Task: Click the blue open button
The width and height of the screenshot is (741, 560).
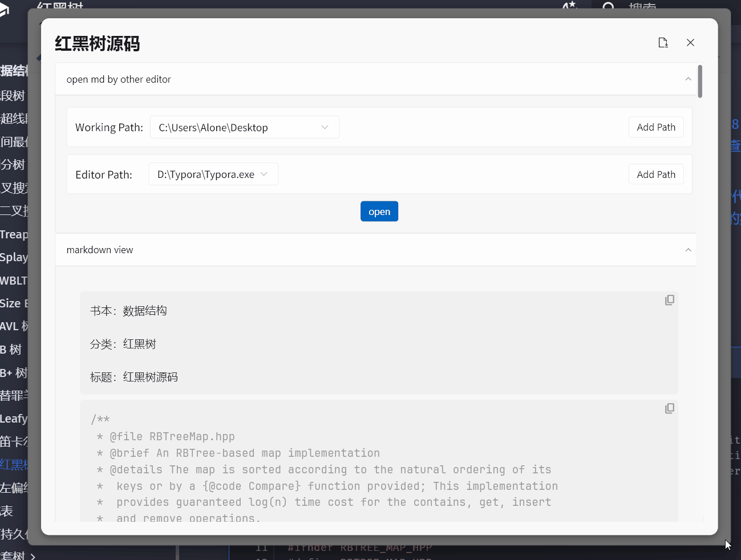Action: (379, 212)
